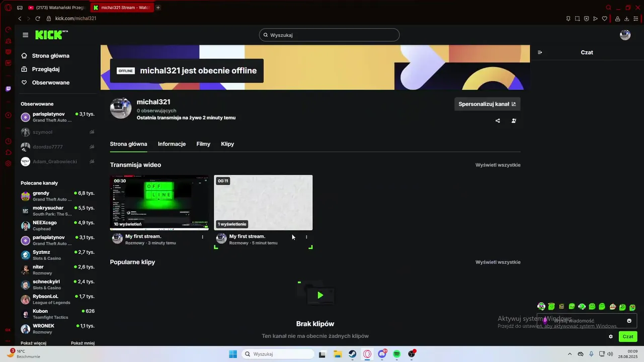Click the chat message input field
The image size is (644, 362).
[x=587, y=321]
